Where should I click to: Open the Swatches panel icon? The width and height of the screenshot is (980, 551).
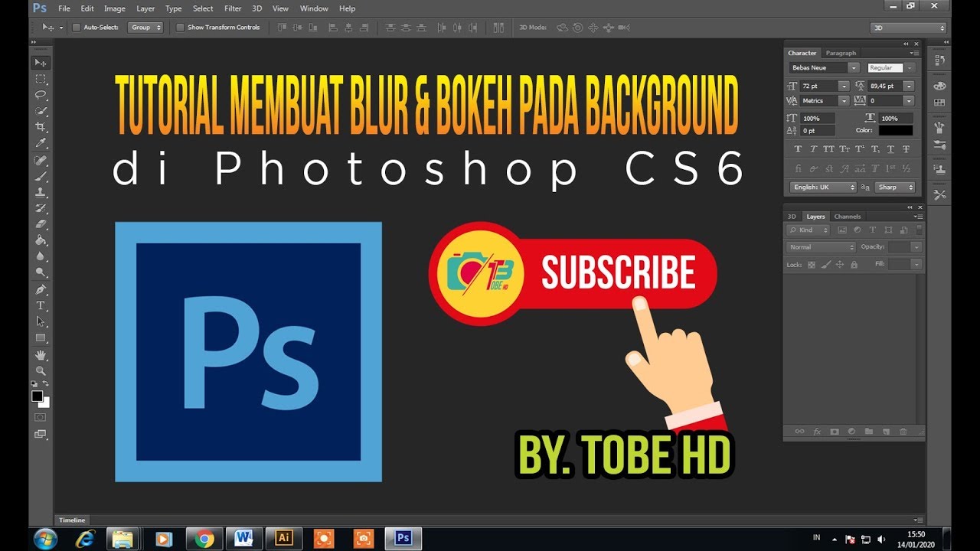tap(939, 103)
